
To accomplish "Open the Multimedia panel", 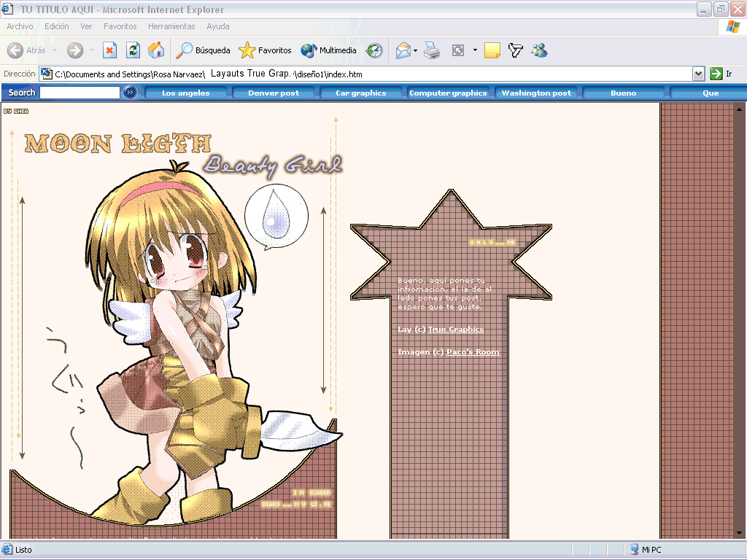I will 329,50.
